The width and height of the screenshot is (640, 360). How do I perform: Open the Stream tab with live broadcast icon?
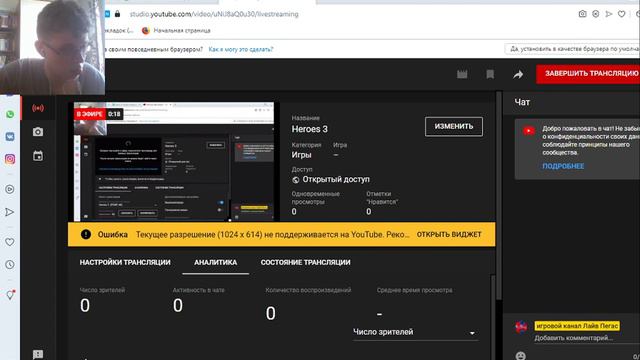click(x=38, y=108)
